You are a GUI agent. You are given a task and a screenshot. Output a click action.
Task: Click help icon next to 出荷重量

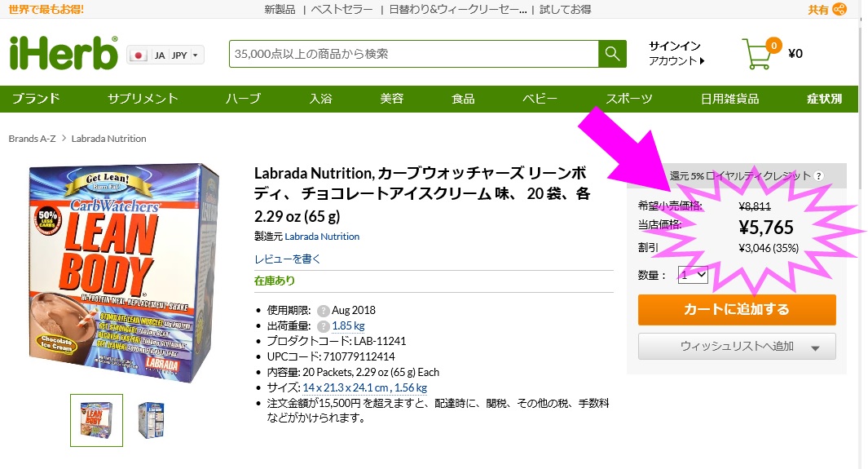tap(324, 326)
